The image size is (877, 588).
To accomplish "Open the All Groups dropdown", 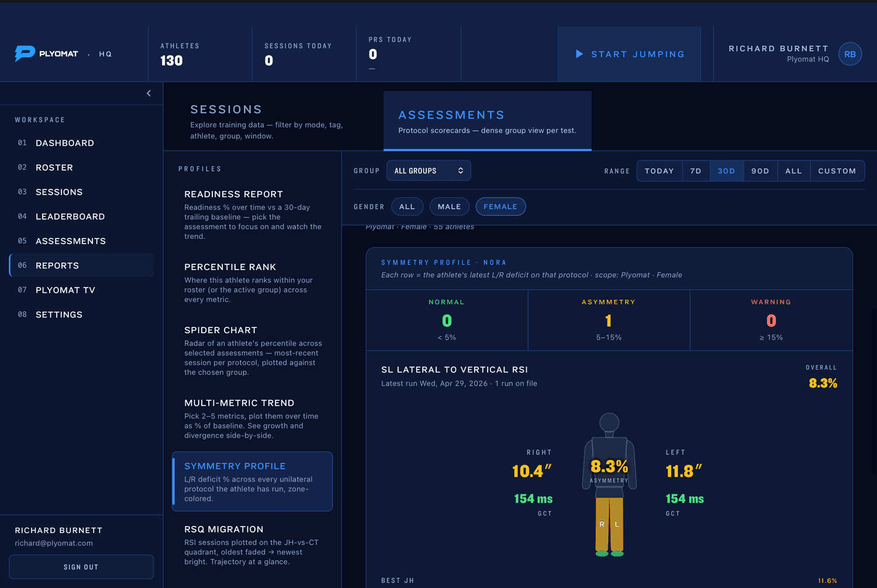I will (429, 171).
